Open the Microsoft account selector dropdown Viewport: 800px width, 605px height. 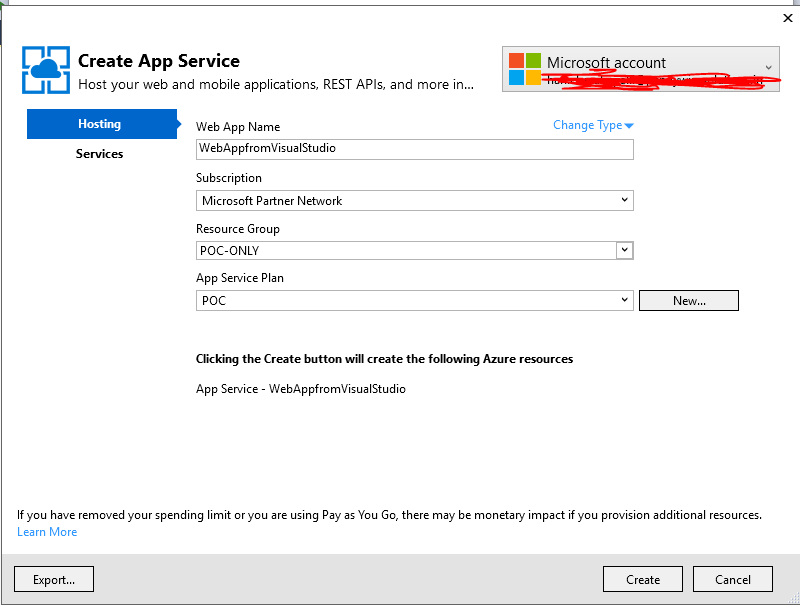[641, 69]
